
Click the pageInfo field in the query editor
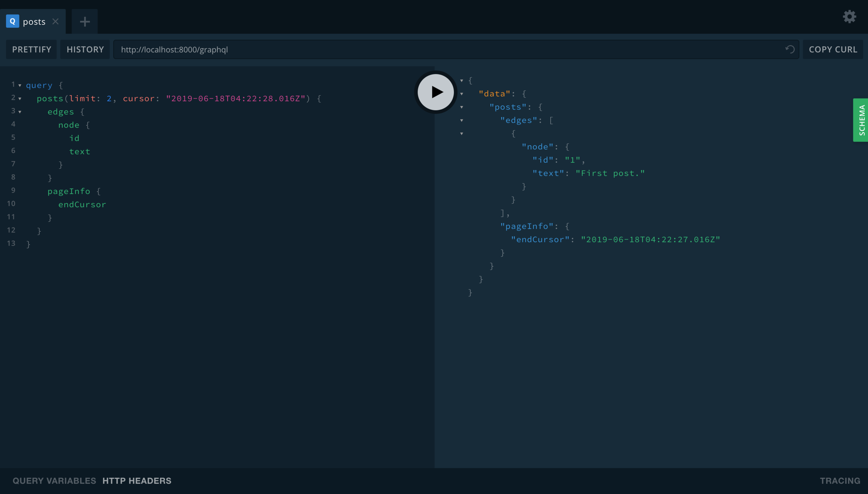pyautogui.click(x=69, y=191)
